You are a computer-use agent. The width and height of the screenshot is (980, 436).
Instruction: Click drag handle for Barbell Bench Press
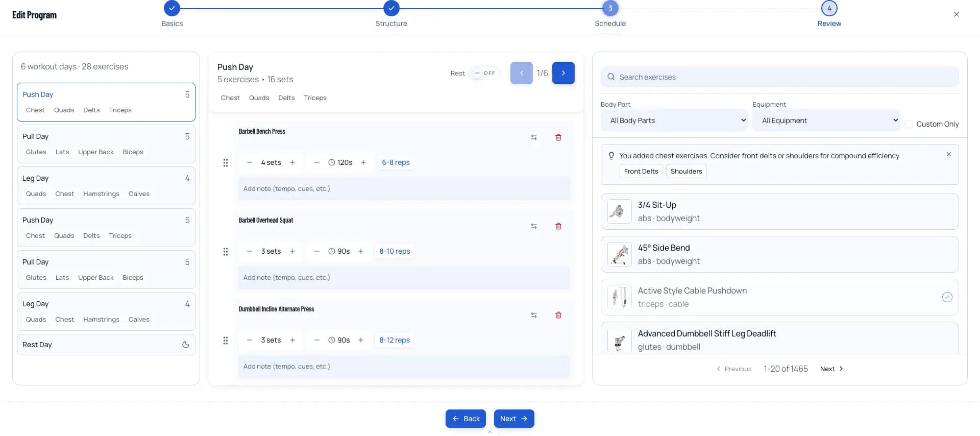226,163
